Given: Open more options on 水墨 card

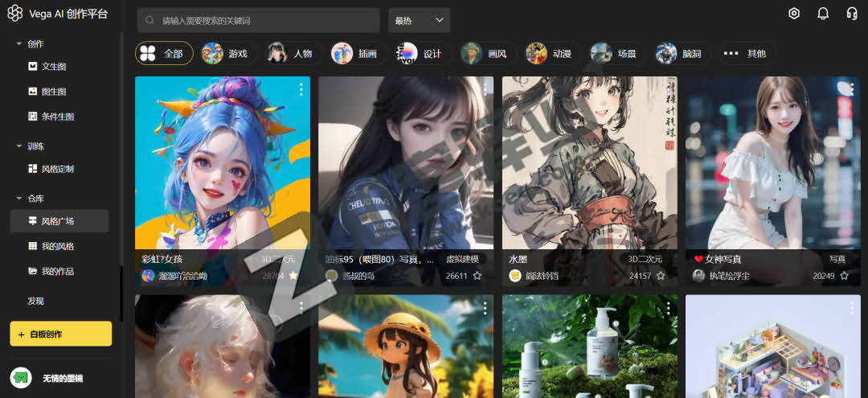Looking at the screenshot, I should pyautogui.click(x=668, y=89).
